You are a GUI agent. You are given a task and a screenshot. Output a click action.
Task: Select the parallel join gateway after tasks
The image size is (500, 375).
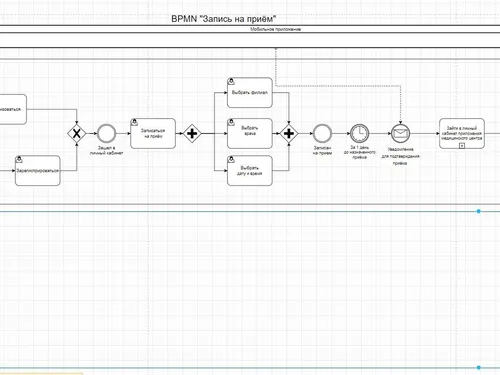point(289,134)
